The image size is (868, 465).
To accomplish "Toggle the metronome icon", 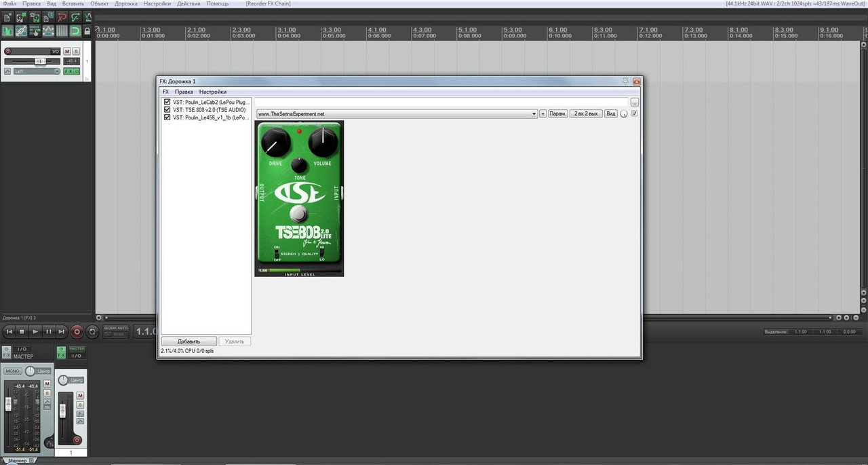I will [x=88, y=17].
